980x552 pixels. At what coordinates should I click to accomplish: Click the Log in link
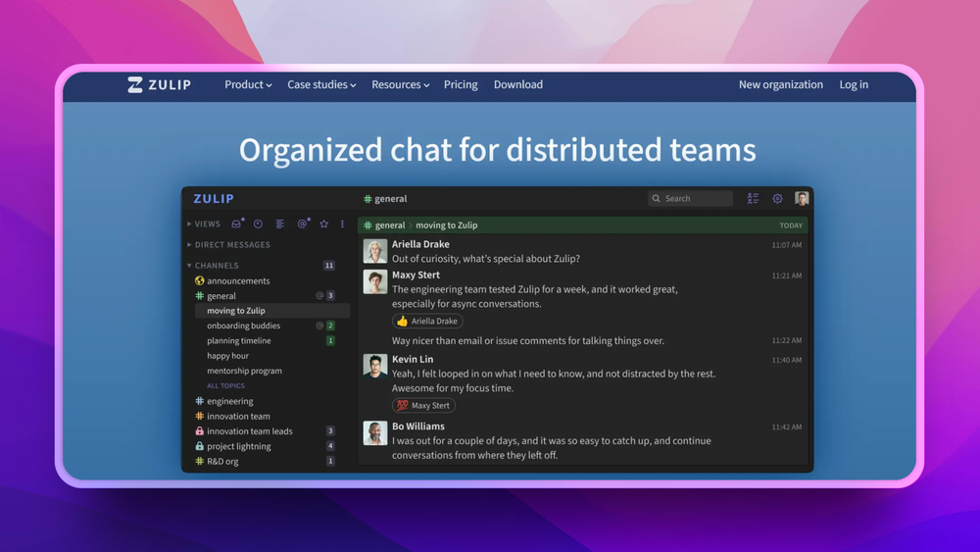tap(854, 84)
